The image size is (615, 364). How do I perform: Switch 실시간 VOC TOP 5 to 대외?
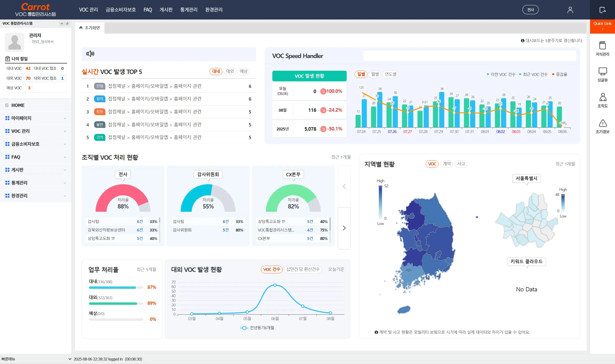229,71
